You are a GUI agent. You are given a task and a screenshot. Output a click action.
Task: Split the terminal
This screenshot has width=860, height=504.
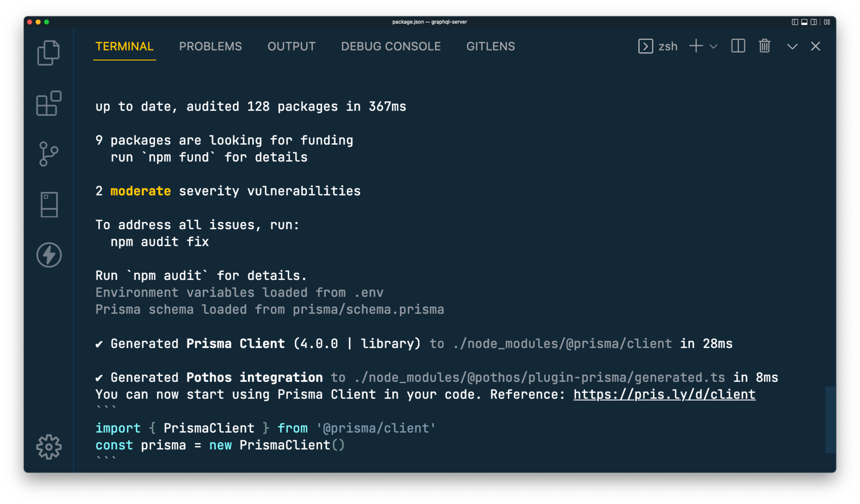coord(738,46)
